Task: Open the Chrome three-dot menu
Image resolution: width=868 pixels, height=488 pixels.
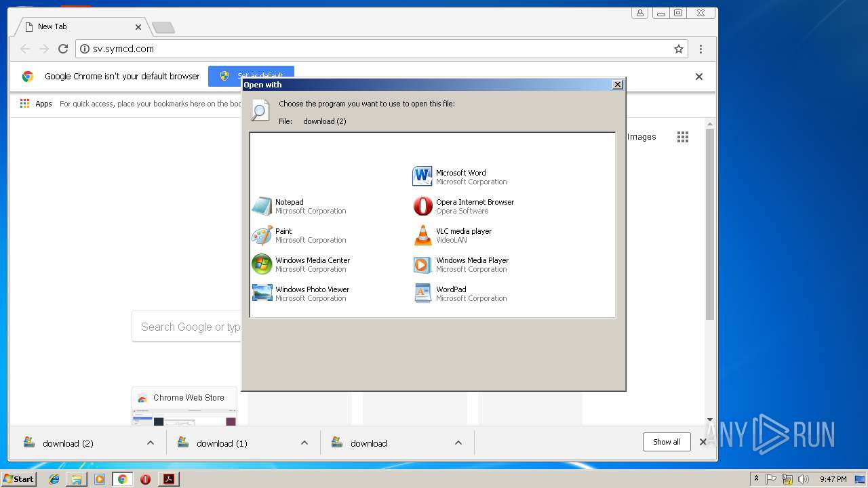Action: tap(701, 49)
